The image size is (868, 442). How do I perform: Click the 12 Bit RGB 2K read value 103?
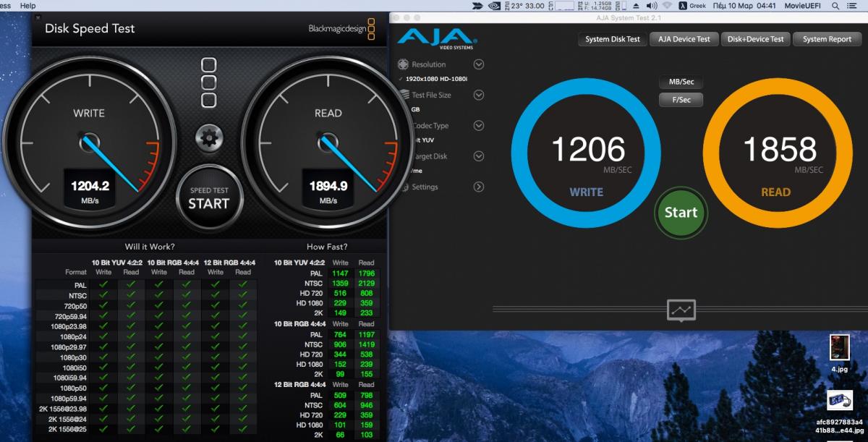coord(366,435)
